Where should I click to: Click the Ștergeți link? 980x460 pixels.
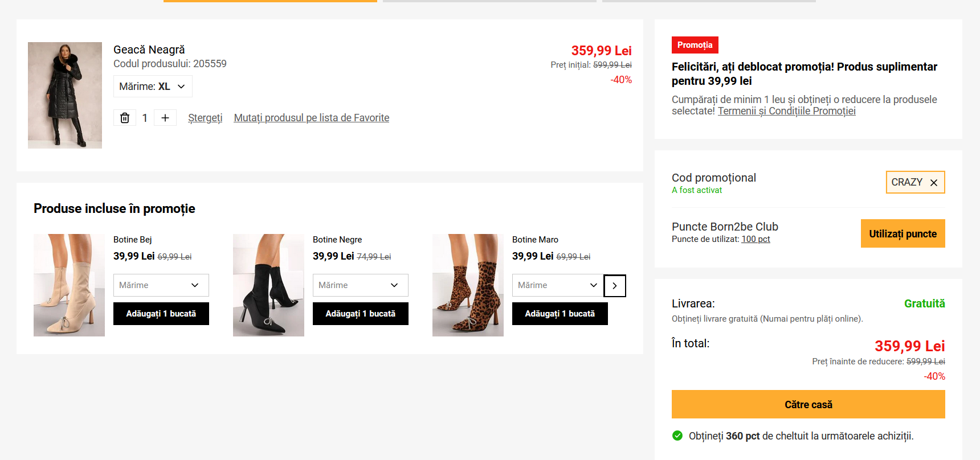205,118
